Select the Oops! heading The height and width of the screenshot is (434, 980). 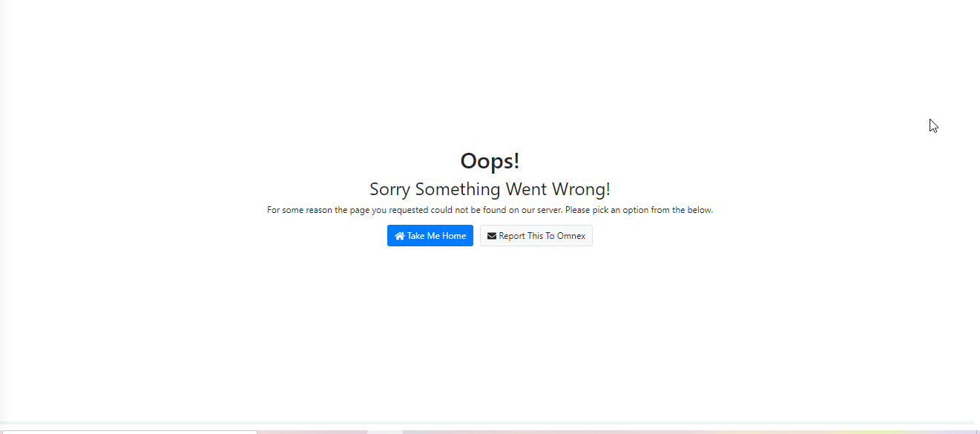[490, 161]
